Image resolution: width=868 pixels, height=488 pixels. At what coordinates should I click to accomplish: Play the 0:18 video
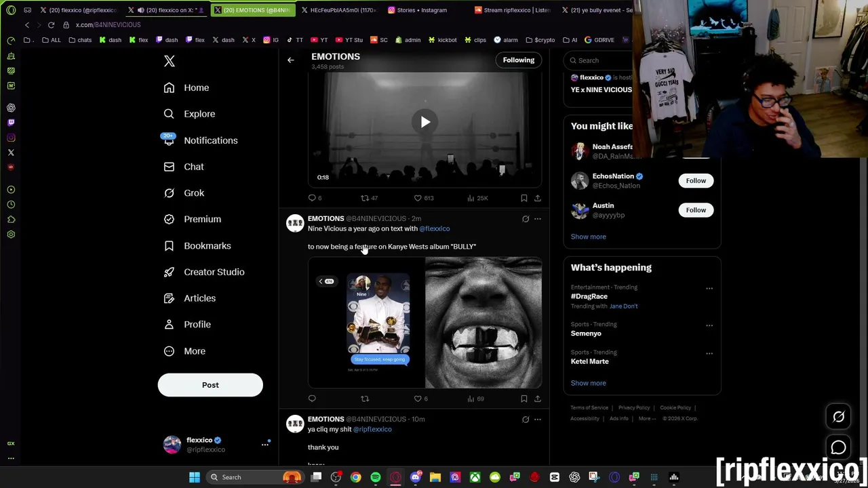pos(425,122)
